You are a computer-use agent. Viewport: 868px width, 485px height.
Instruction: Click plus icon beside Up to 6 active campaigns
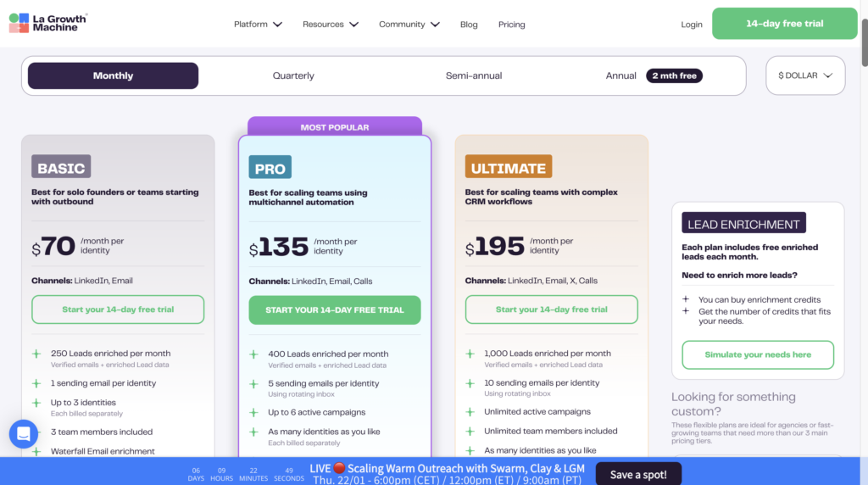click(x=253, y=412)
